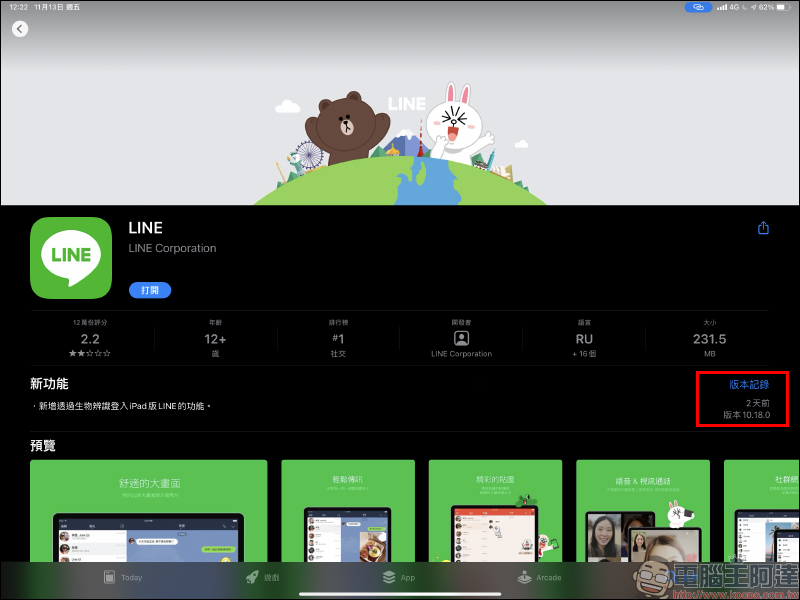Open the 輕鬆傳訊 preview screenshot
The height and width of the screenshot is (600, 800).
tap(345, 510)
